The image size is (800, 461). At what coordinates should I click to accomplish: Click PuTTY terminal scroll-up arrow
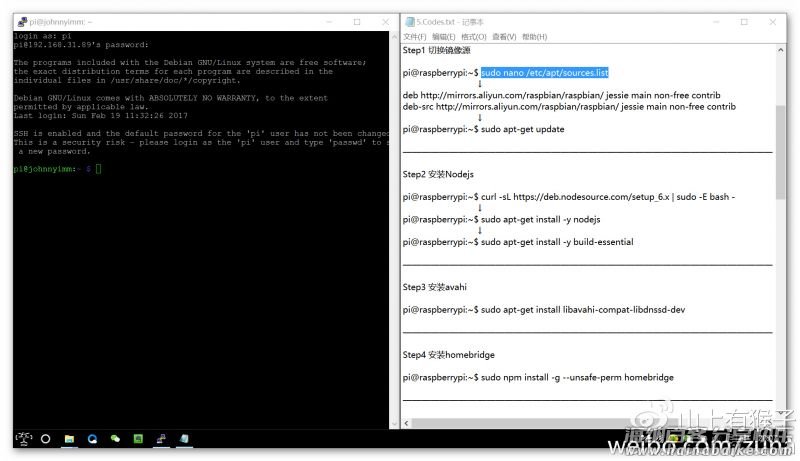tap(394, 37)
